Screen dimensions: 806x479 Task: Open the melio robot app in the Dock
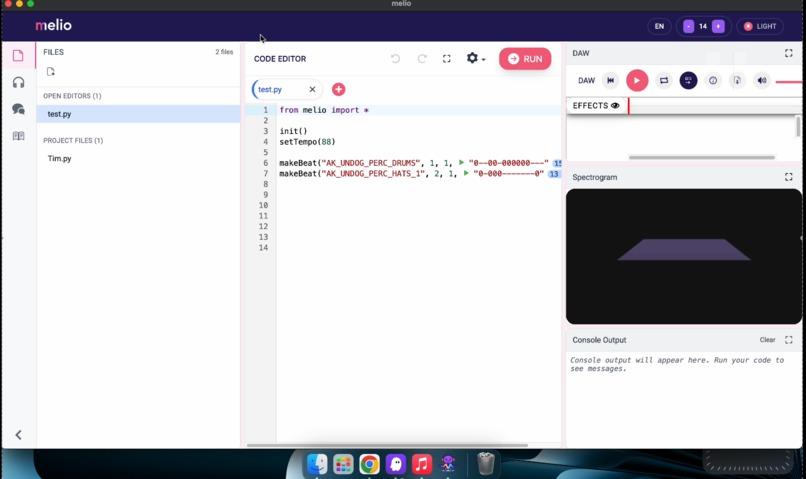pos(448,464)
